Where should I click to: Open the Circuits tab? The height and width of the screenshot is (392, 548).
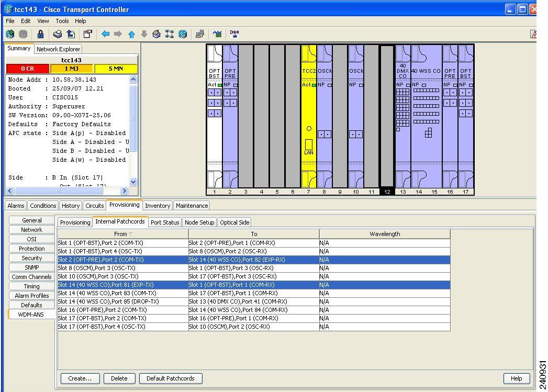click(x=95, y=206)
